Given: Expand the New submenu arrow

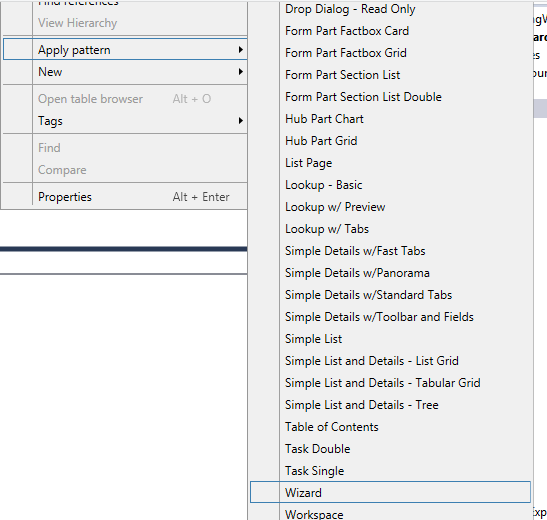Looking at the screenshot, I should [x=240, y=72].
